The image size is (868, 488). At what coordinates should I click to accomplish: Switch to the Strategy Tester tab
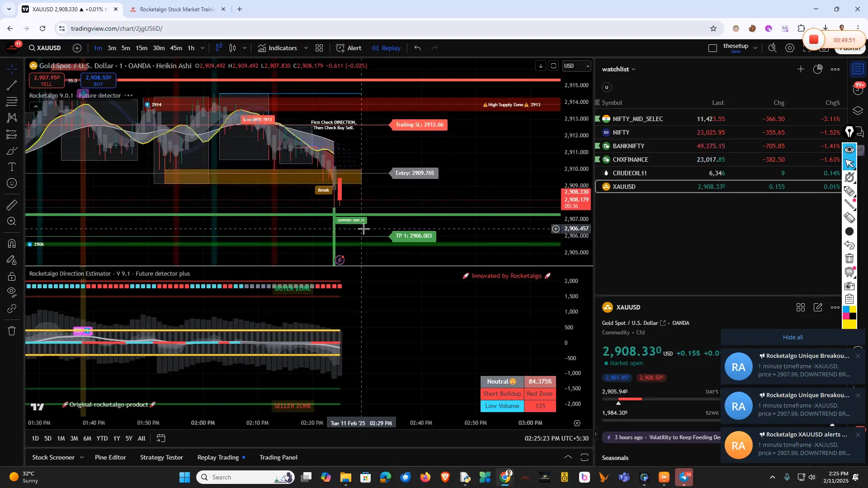click(161, 457)
